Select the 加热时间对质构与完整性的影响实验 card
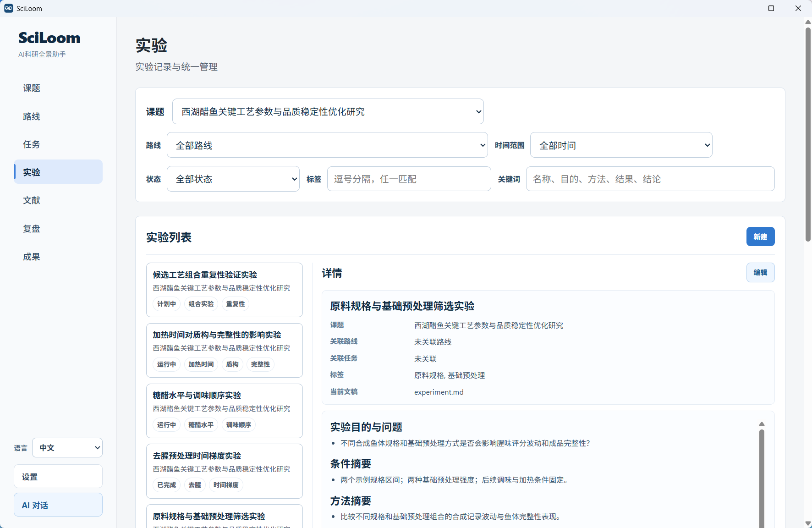812x528 pixels. pyautogui.click(x=225, y=350)
